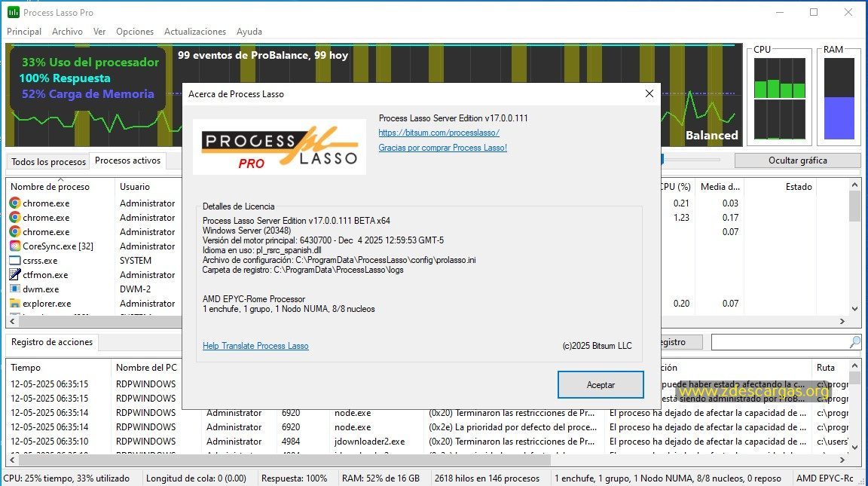
Task: Switch to the Procesos activos tab
Action: pos(127,160)
